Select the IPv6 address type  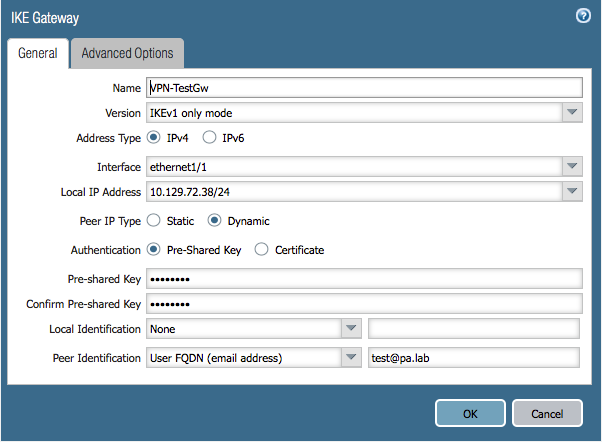pyautogui.click(x=209, y=137)
